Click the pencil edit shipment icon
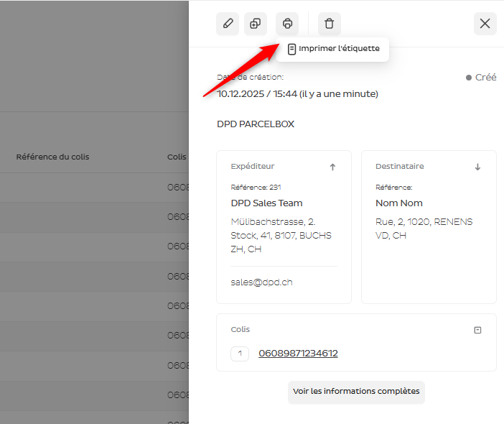This screenshot has height=424, width=504. click(228, 24)
